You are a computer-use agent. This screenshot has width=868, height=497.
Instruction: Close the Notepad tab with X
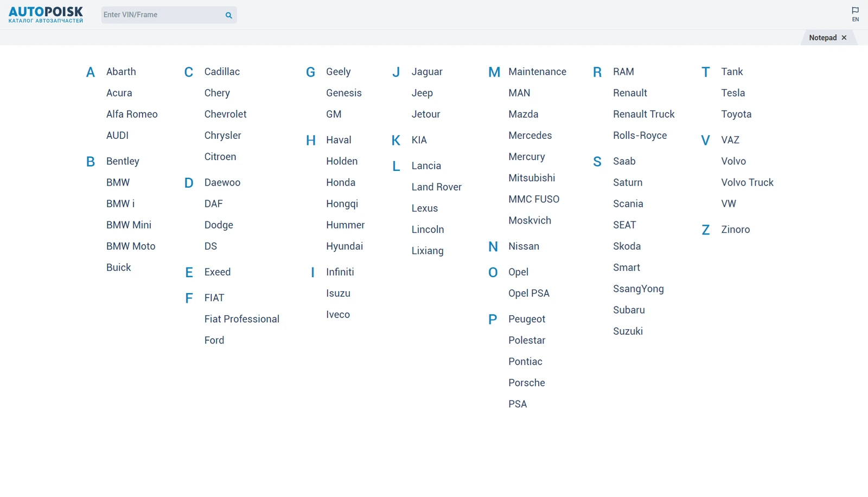click(844, 38)
